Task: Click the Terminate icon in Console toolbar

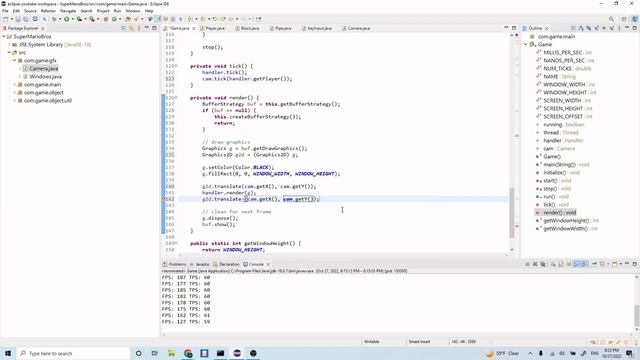Action: point(527,264)
